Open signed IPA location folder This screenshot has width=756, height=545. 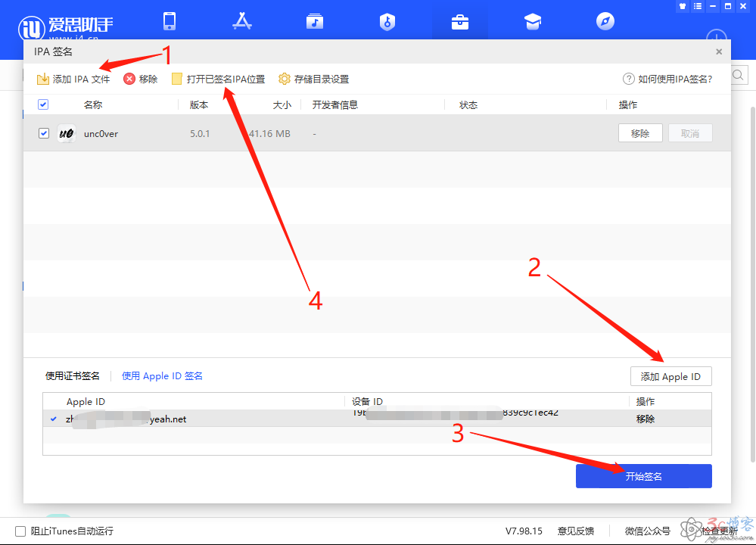(x=219, y=79)
